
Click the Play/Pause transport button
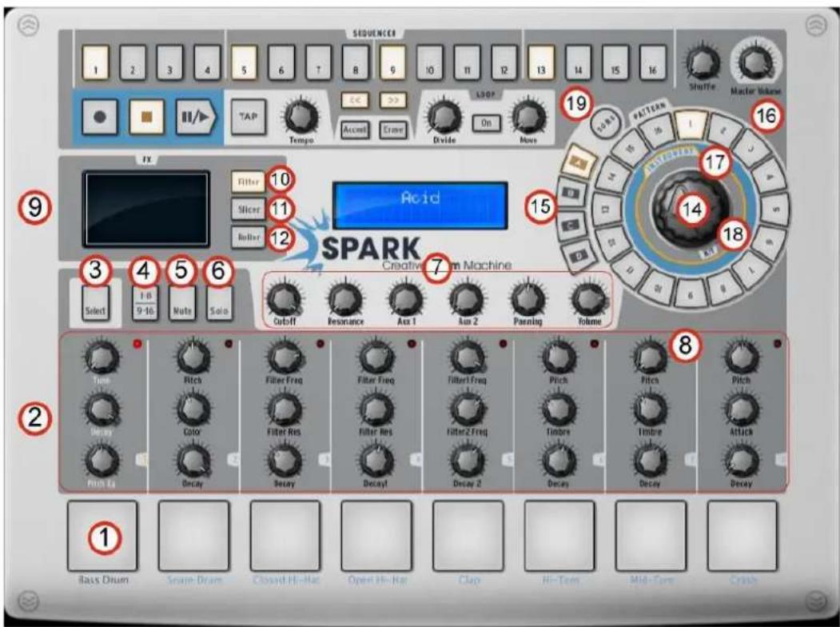click(x=196, y=117)
